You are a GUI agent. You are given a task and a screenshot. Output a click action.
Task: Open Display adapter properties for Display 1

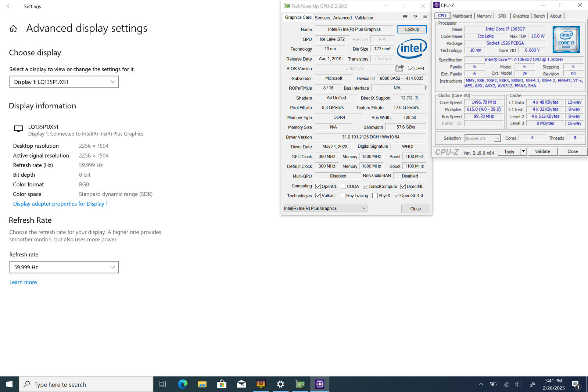[60, 204]
